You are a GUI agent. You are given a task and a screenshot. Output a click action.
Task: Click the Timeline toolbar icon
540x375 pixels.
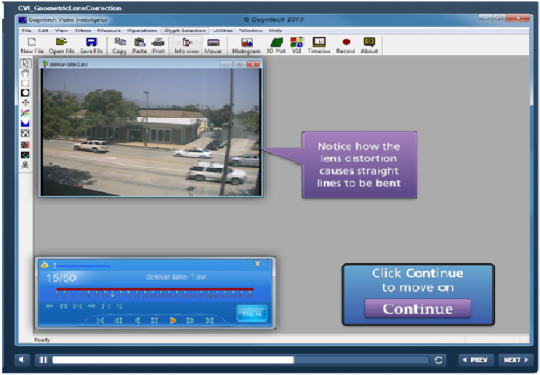point(319,45)
